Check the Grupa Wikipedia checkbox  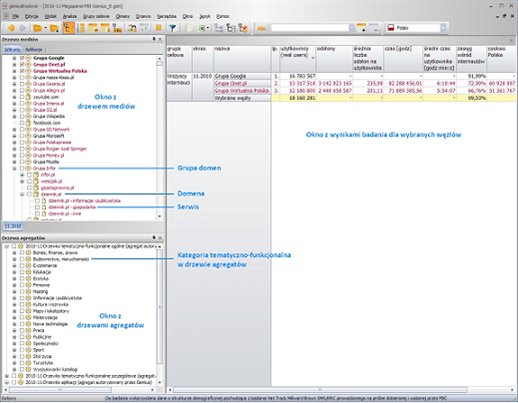pyautogui.click(x=22, y=117)
